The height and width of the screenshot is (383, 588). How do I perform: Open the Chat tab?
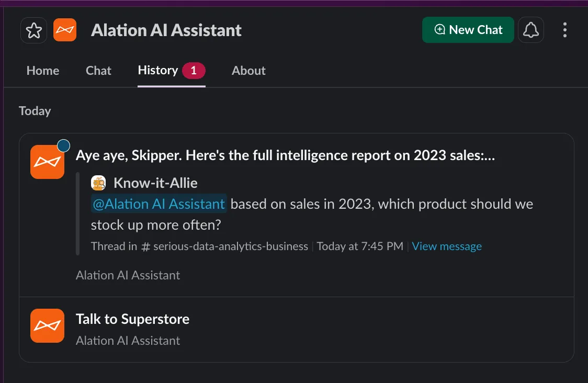(x=98, y=71)
